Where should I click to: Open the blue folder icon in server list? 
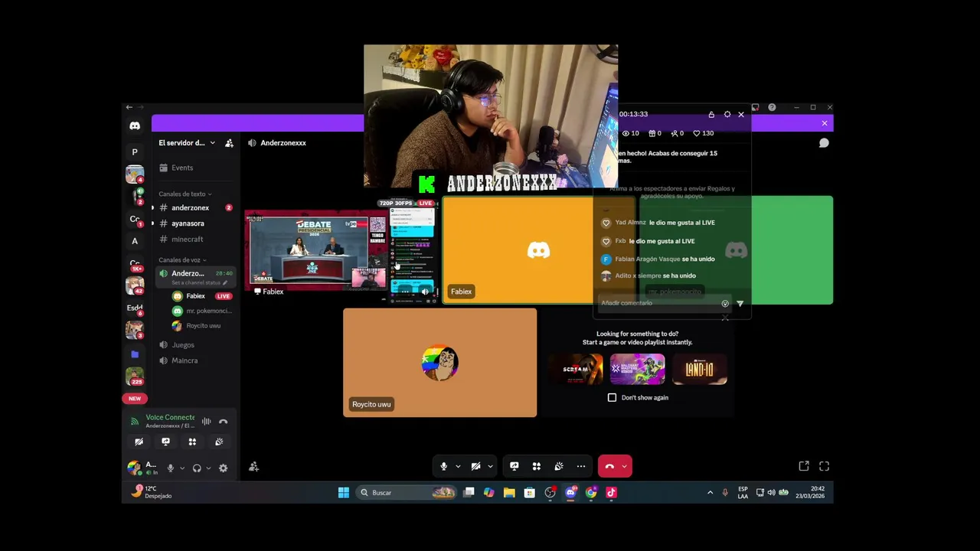pyautogui.click(x=135, y=354)
